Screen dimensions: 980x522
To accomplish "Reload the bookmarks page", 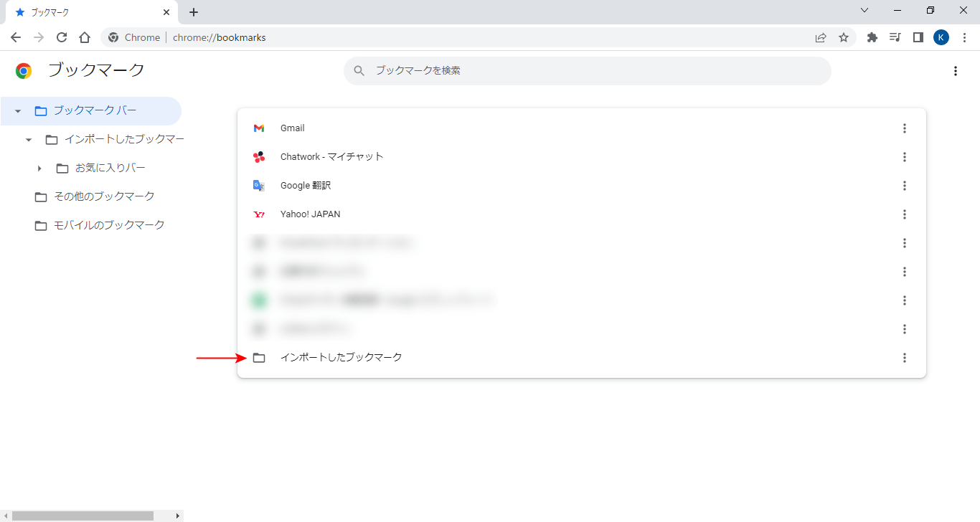I will 62,37.
